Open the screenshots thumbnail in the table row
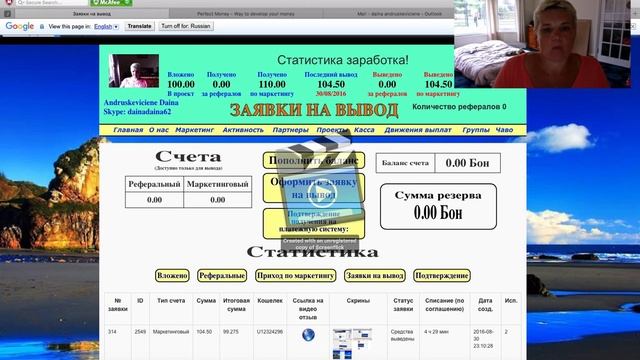The image size is (640, 360). click(x=352, y=343)
